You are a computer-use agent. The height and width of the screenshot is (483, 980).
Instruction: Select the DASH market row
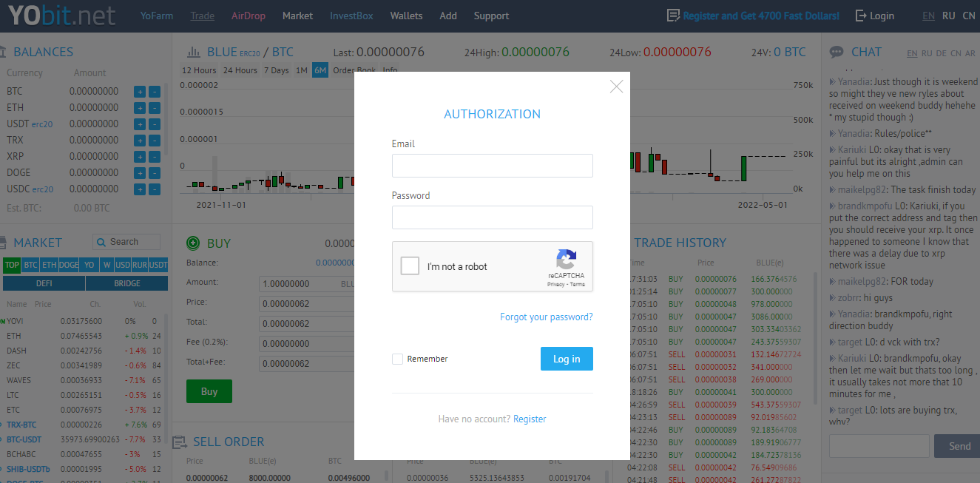point(85,351)
